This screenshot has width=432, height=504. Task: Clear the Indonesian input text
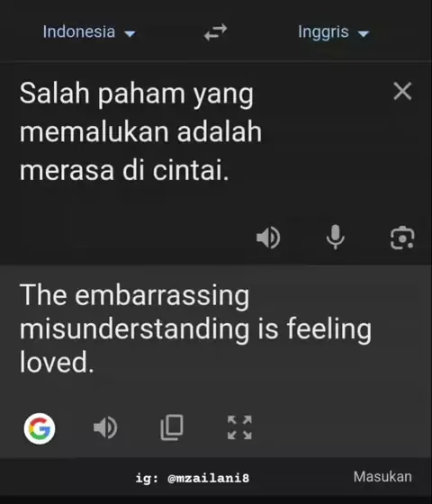pos(402,91)
